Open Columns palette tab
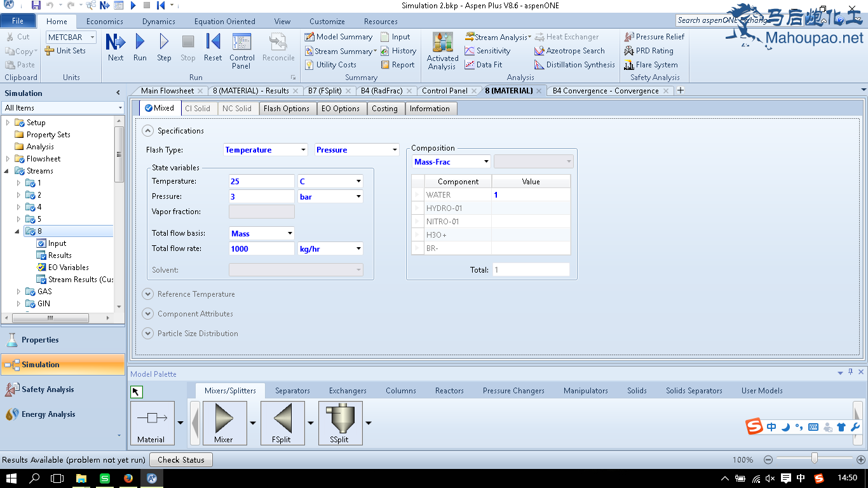The image size is (868, 488). [401, 391]
